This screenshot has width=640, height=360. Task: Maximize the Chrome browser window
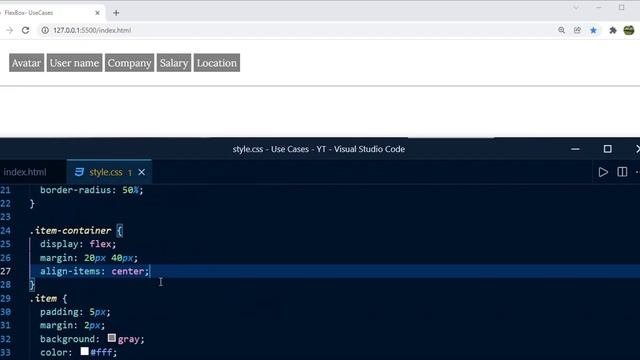point(621,7)
